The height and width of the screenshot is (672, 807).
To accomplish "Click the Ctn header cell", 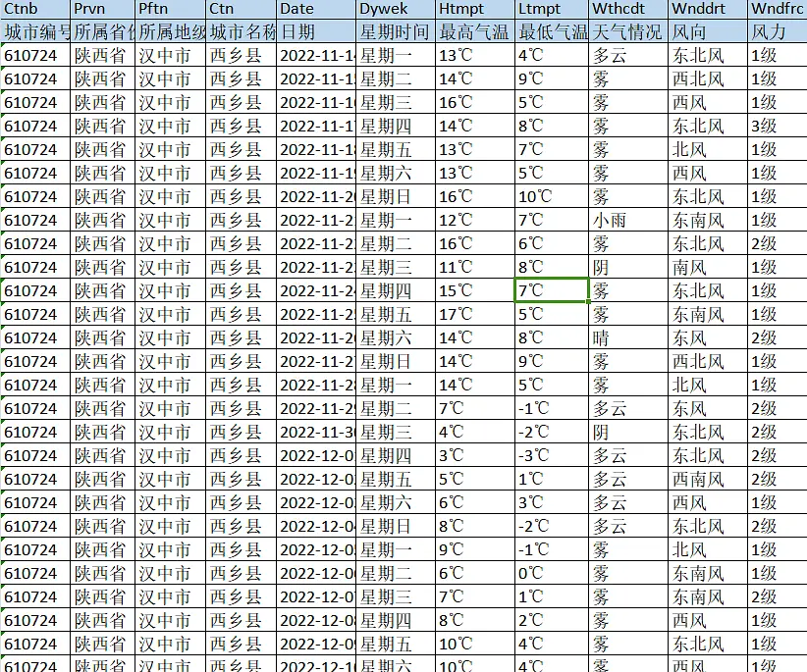I will coord(242,9).
